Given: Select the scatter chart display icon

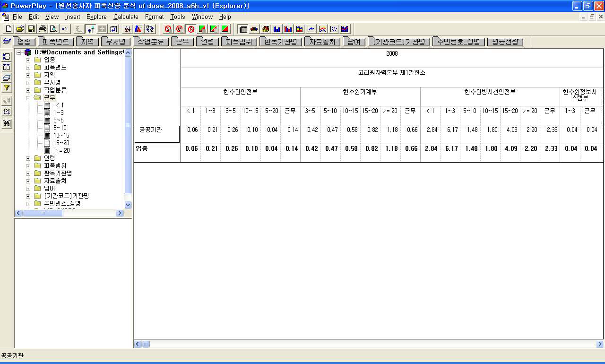Looking at the screenshot, I should coord(334,29).
